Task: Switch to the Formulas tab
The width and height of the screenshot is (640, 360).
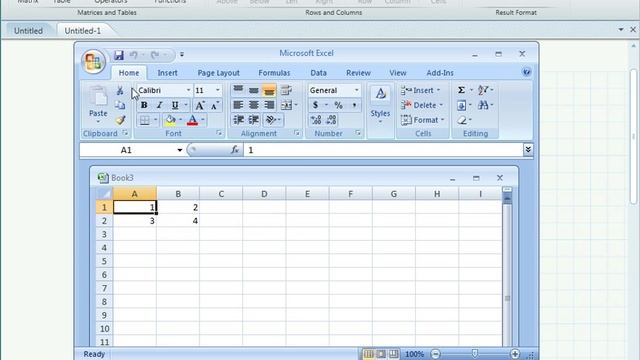Action: coord(274,73)
